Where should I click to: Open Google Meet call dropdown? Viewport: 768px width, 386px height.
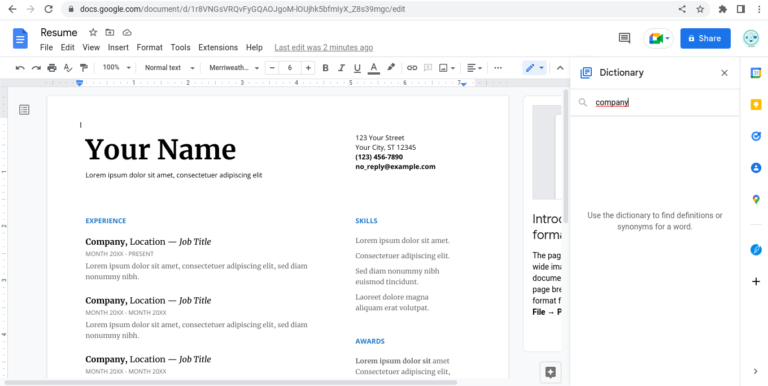click(658, 38)
